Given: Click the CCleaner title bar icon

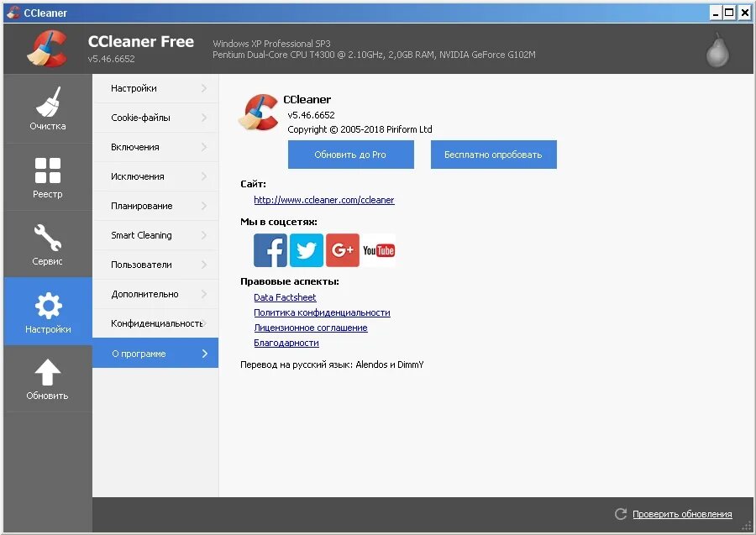Looking at the screenshot, I should point(13,13).
